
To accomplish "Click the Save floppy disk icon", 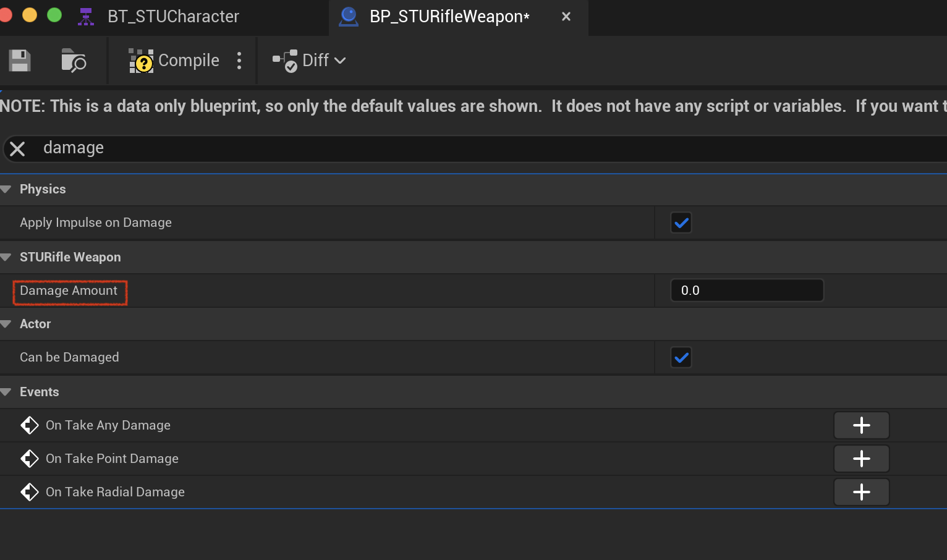I will coord(20,61).
